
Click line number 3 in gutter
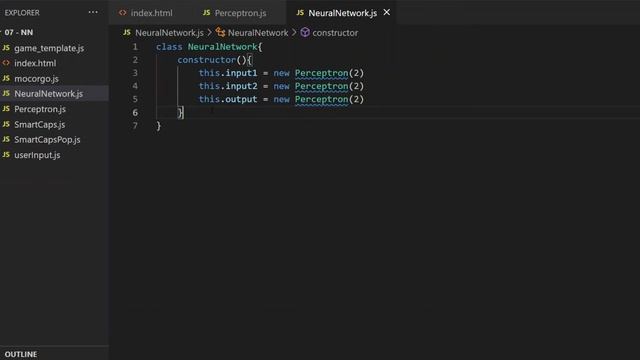tap(135, 73)
